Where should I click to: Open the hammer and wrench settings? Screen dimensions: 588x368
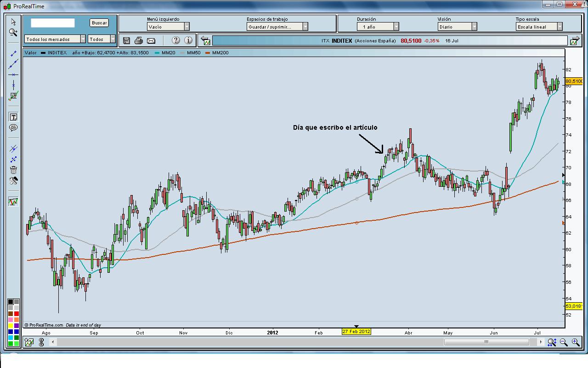point(13,181)
